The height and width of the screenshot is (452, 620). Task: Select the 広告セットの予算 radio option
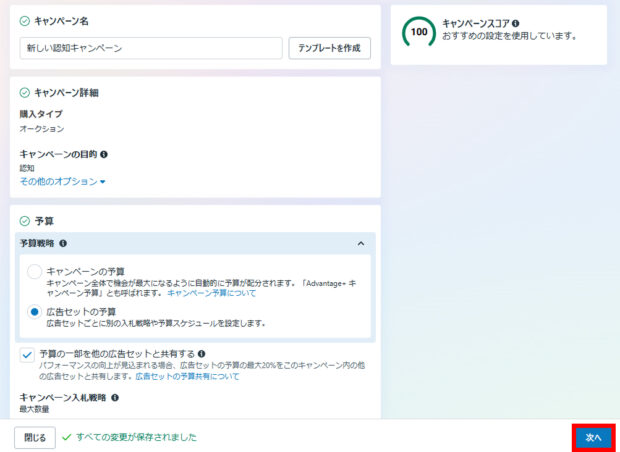click(x=34, y=312)
